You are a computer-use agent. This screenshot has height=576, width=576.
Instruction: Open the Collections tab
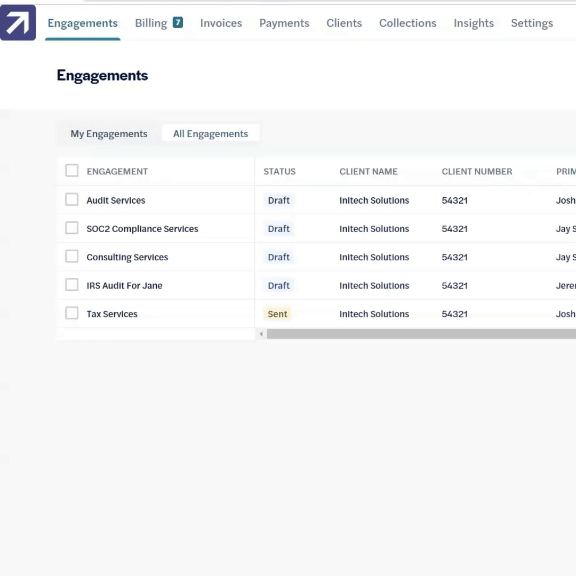tap(408, 23)
